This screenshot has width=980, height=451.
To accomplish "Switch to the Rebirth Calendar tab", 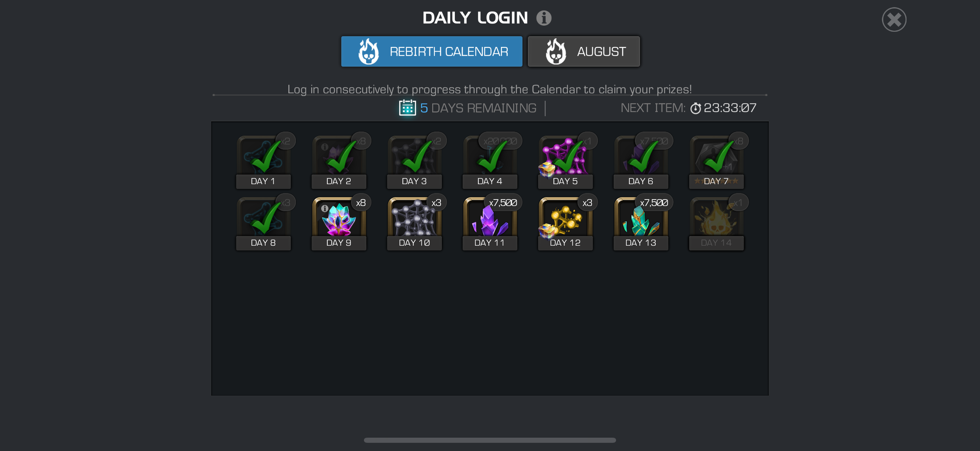I will coord(432,51).
